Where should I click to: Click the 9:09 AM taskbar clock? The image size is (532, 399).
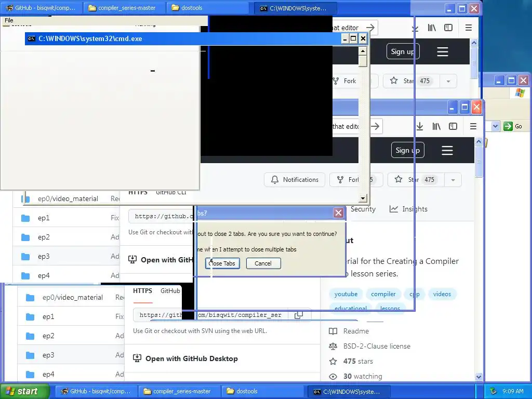(x=513, y=391)
